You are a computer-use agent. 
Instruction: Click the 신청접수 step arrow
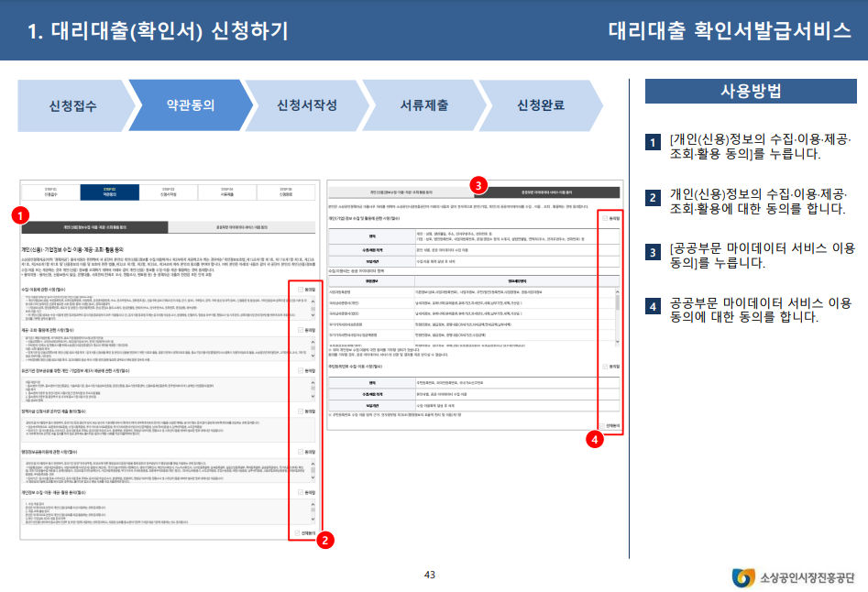click(73, 105)
